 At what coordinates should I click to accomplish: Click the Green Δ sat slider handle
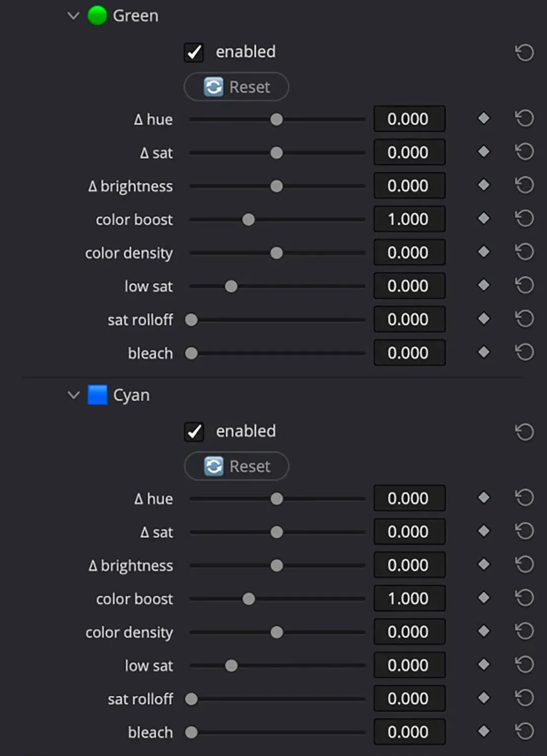277,153
